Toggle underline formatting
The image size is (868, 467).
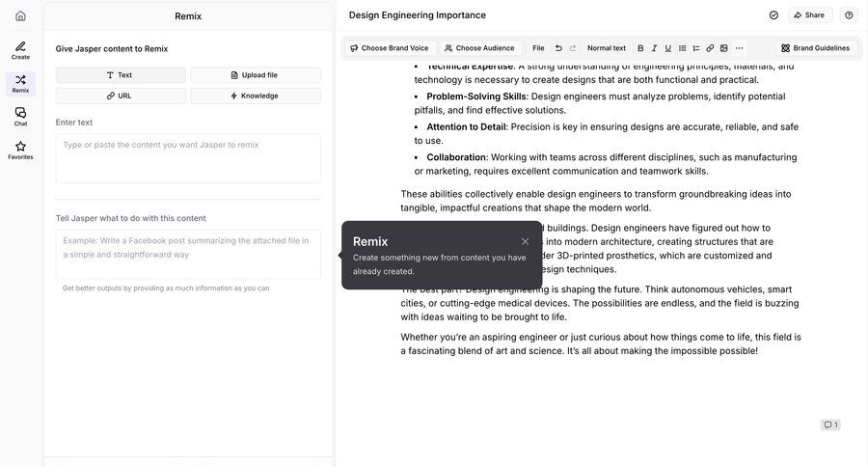click(668, 48)
